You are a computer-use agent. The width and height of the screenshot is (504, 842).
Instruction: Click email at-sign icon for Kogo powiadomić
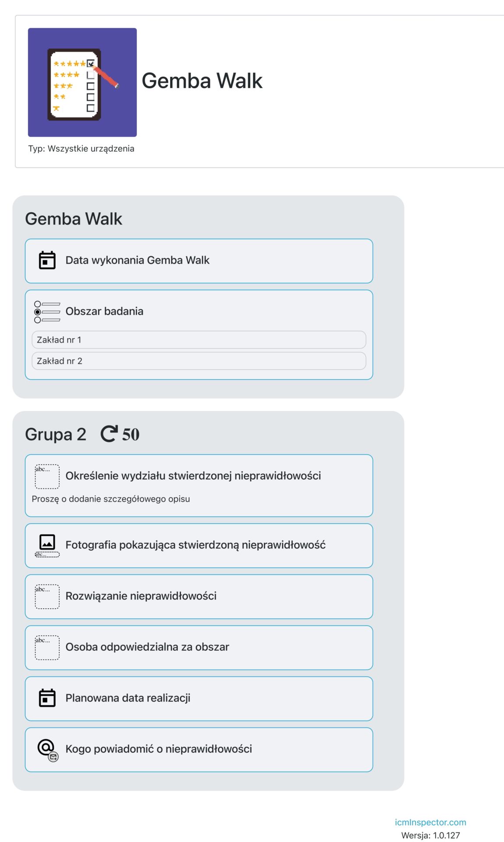coord(48,750)
